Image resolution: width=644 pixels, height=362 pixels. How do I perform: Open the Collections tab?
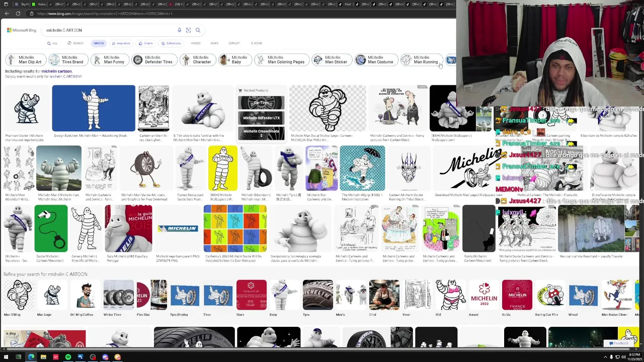point(171,43)
